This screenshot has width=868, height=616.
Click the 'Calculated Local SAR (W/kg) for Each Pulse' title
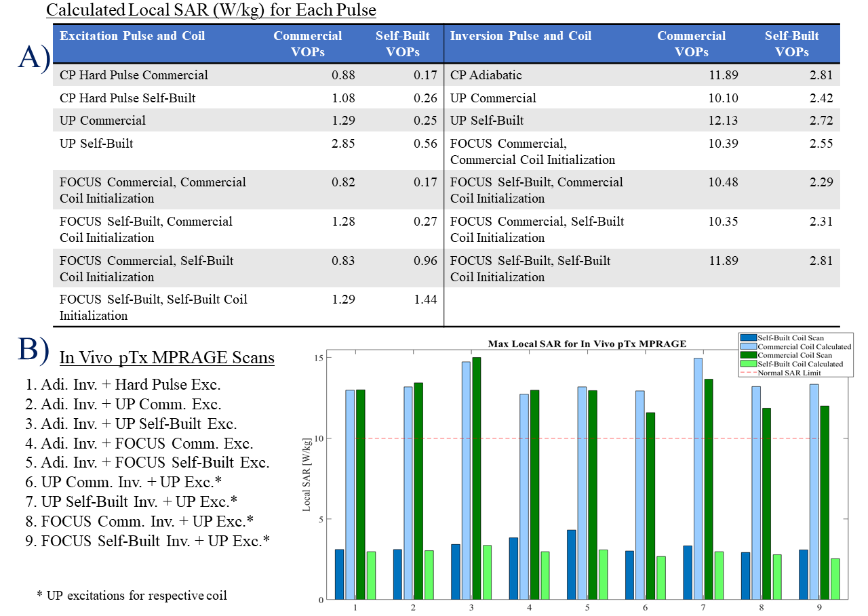(211, 11)
